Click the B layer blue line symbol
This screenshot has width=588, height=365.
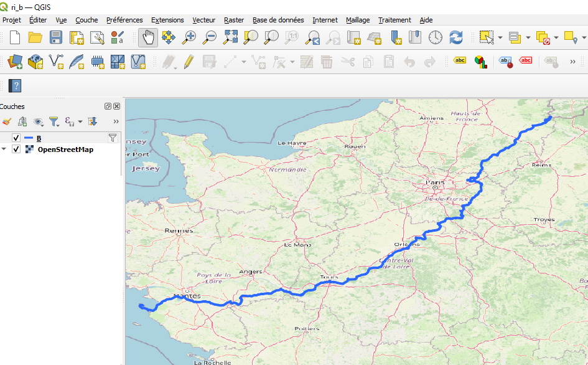pyautogui.click(x=29, y=138)
